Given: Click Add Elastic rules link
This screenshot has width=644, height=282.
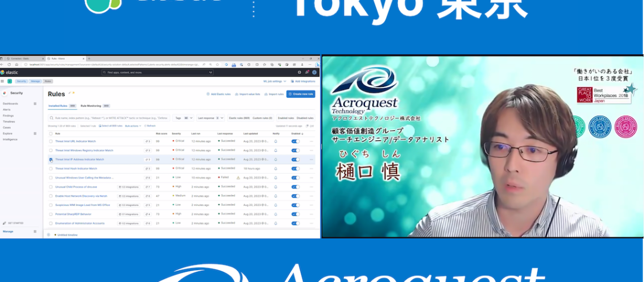Looking at the screenshot, I should point(217,94).
